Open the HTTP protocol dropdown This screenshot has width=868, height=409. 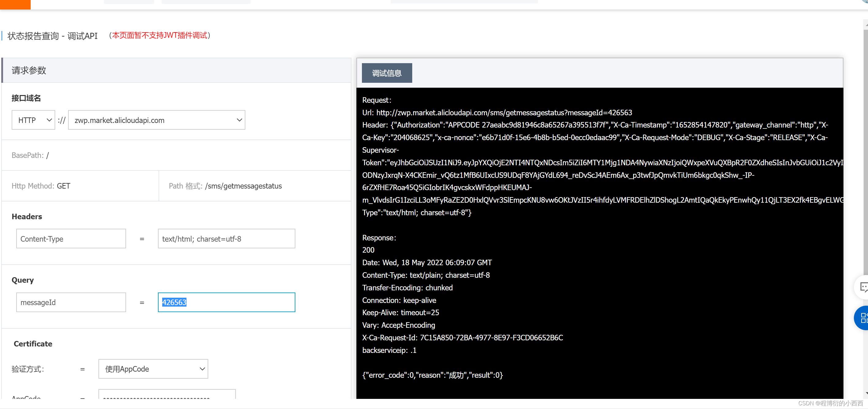click(33, 120)
